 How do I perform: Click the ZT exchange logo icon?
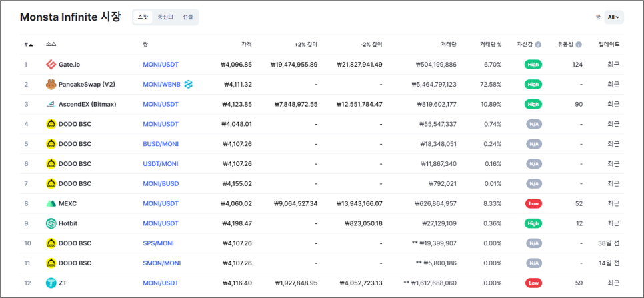tap(51, 283)
